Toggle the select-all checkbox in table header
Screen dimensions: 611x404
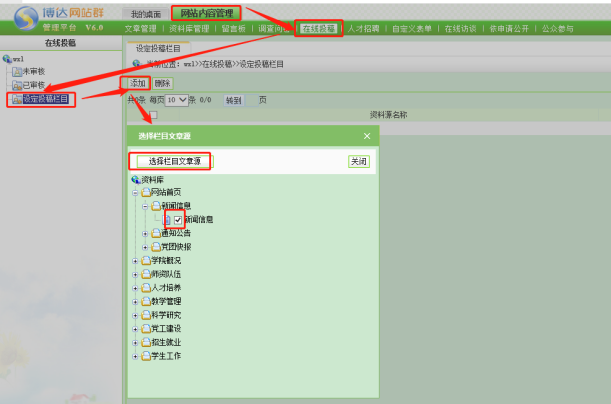(153, 115)
